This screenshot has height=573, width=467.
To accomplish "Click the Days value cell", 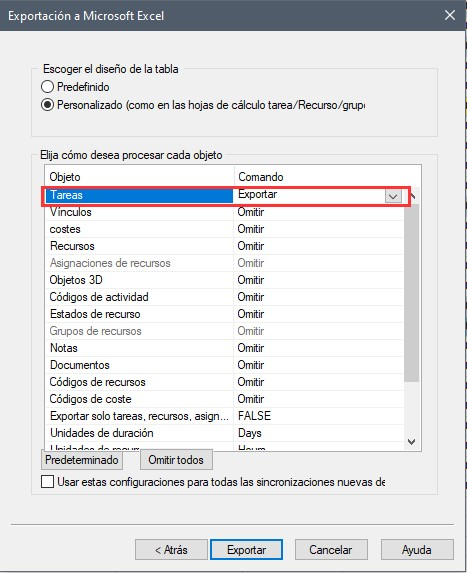I will pyautogui.click(x=318, y=433).
